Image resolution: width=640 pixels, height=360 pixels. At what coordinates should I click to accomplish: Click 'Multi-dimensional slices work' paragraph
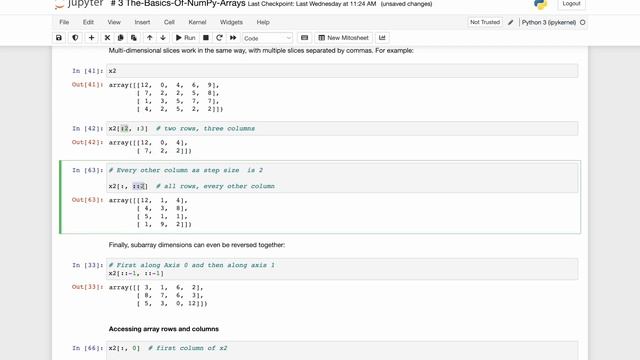pyautogui.click(x=261, y=51)
